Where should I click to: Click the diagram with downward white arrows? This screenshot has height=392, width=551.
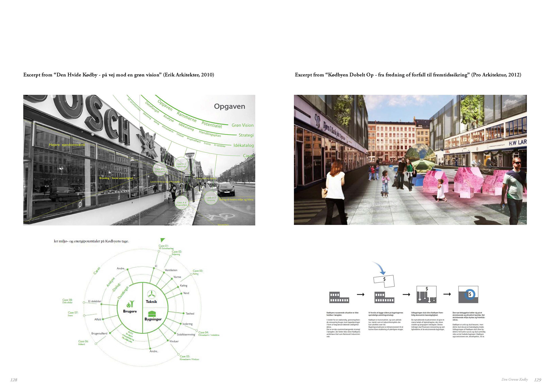(x=426, y=294)
